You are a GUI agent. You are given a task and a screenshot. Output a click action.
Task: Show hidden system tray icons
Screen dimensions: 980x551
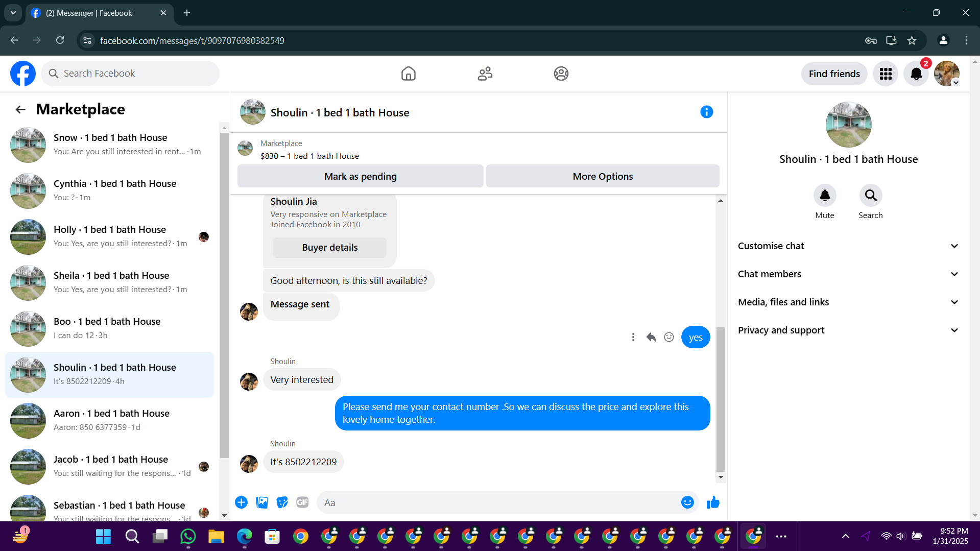[846, 536]
